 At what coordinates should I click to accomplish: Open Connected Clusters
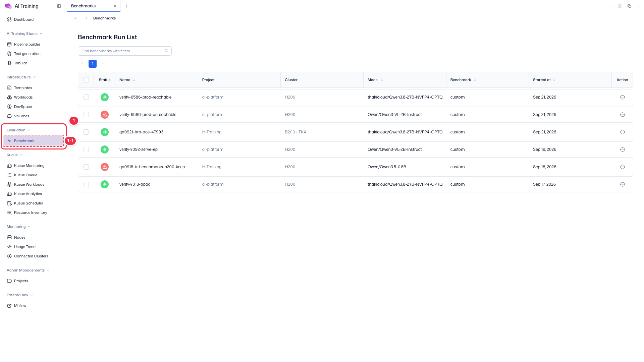coord(31,256)
